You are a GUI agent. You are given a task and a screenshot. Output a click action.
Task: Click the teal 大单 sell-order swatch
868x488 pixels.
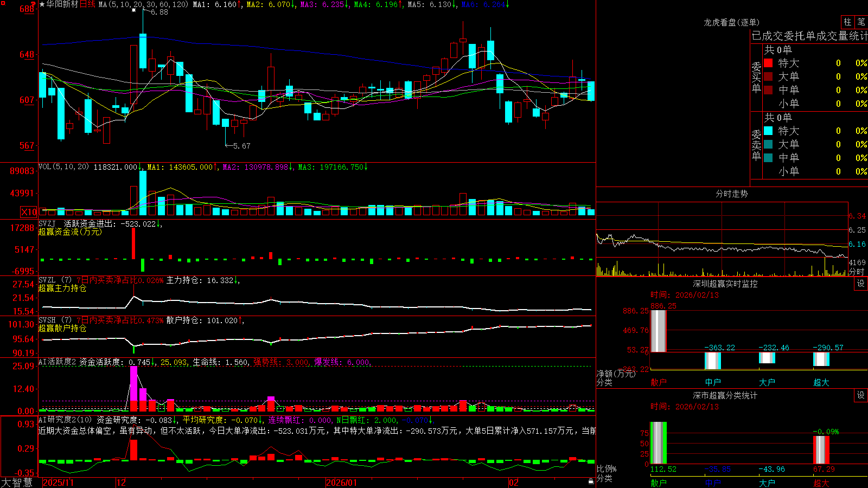[x=768, y=144]
